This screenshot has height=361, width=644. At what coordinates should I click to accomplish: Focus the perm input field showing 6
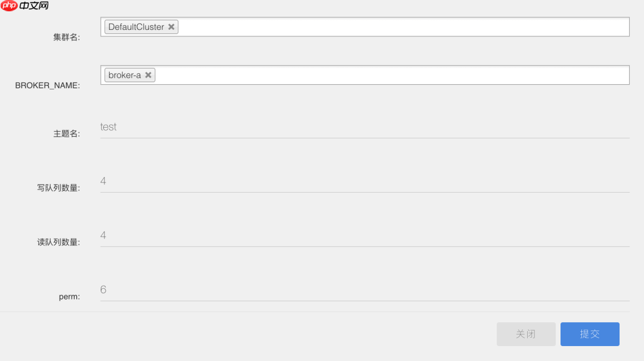click(365, 290)
